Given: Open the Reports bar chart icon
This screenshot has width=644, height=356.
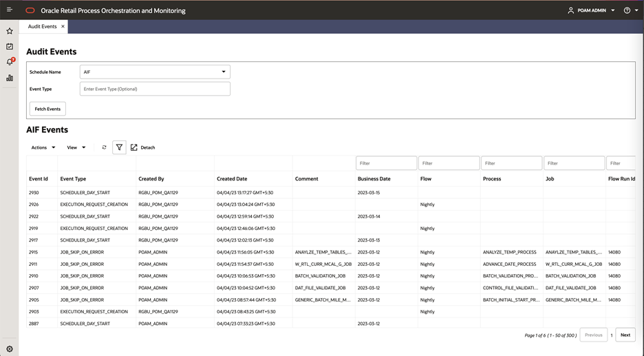Looking at the screenshot, I should (10, 78).
